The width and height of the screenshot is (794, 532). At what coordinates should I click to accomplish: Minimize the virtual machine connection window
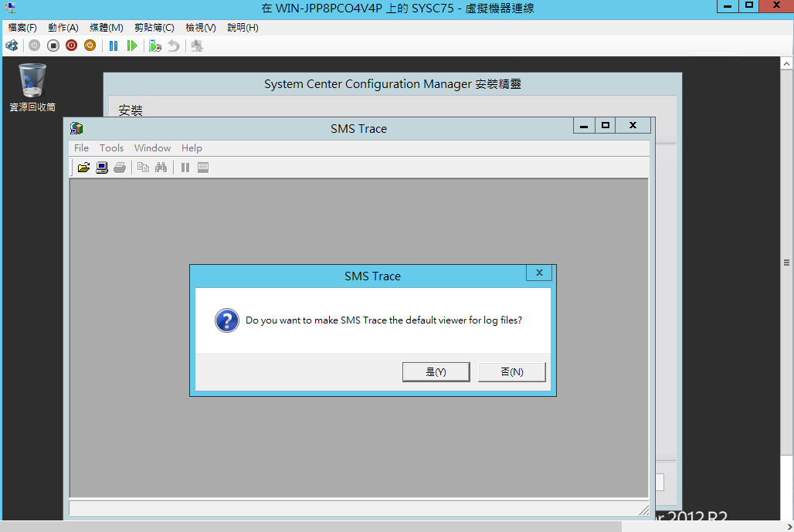[728, 6]
